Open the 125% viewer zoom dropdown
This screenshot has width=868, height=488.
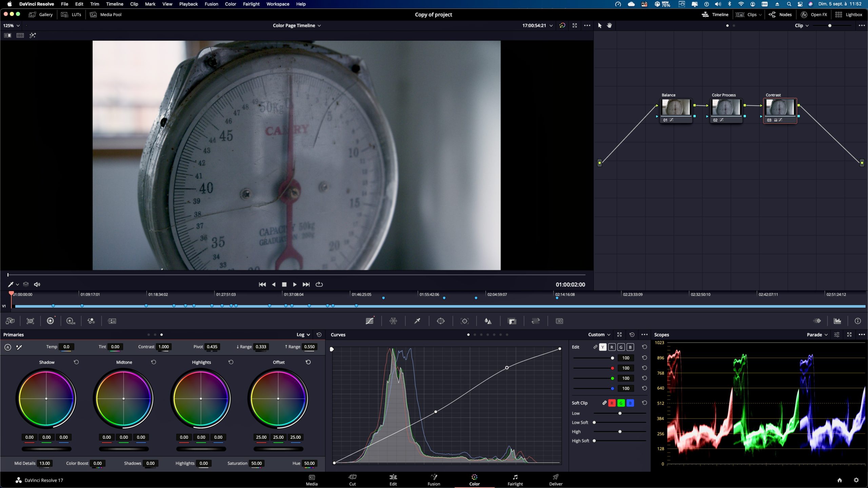[x=11, y=25]
